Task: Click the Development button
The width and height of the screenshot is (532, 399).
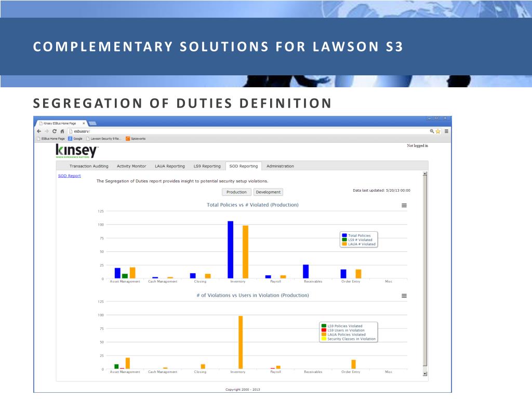Action: [268, 192]
